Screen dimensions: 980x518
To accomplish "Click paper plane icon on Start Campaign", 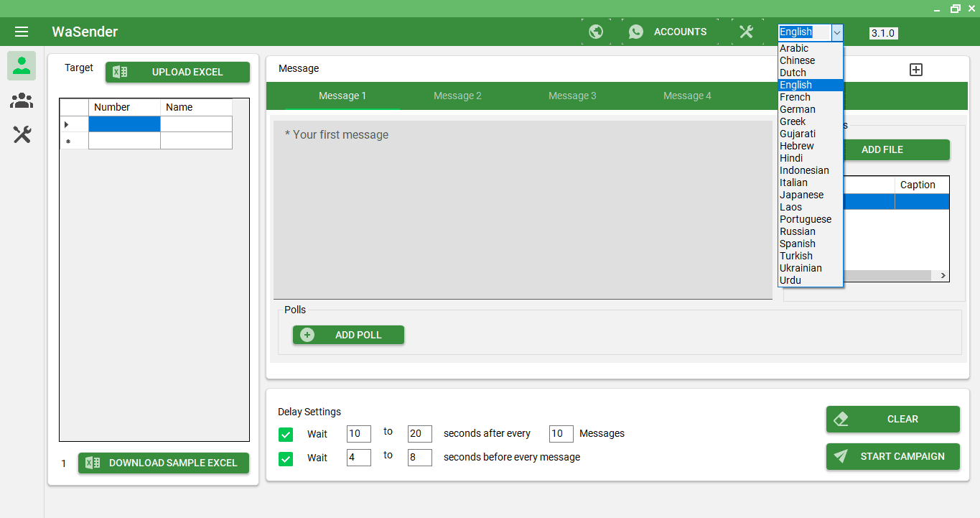I will (841, 456).
